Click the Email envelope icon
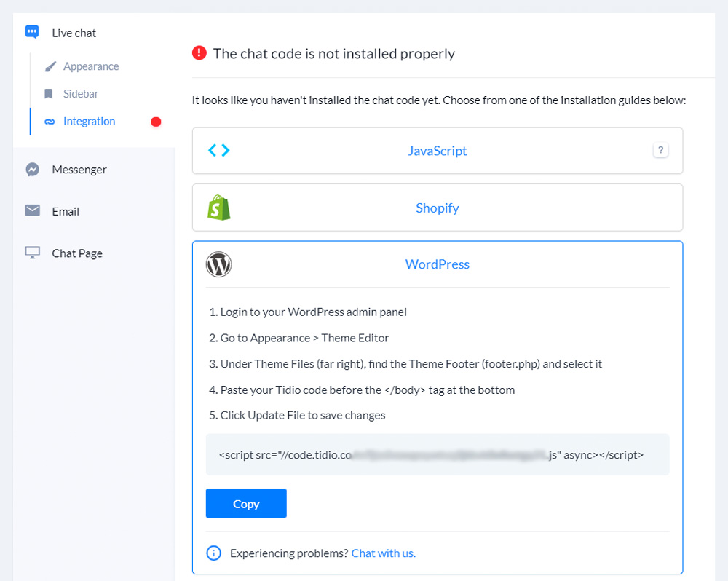This screenshot has width=728, height=581. click(33, 210)
